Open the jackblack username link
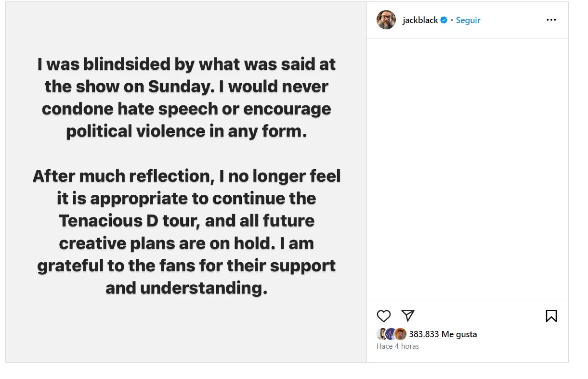The image size is (588, 379). tap(420, 20)
